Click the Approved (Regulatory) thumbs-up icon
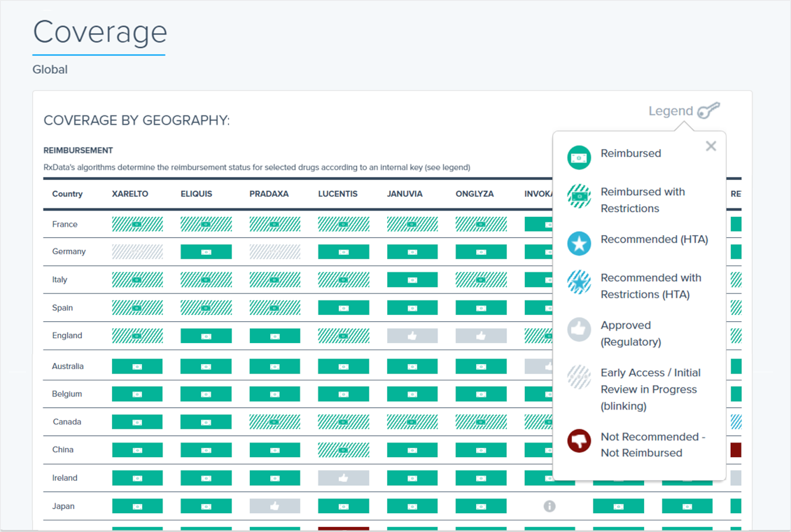791x532 pixels. pyautogui.click(x=579, y=329)
